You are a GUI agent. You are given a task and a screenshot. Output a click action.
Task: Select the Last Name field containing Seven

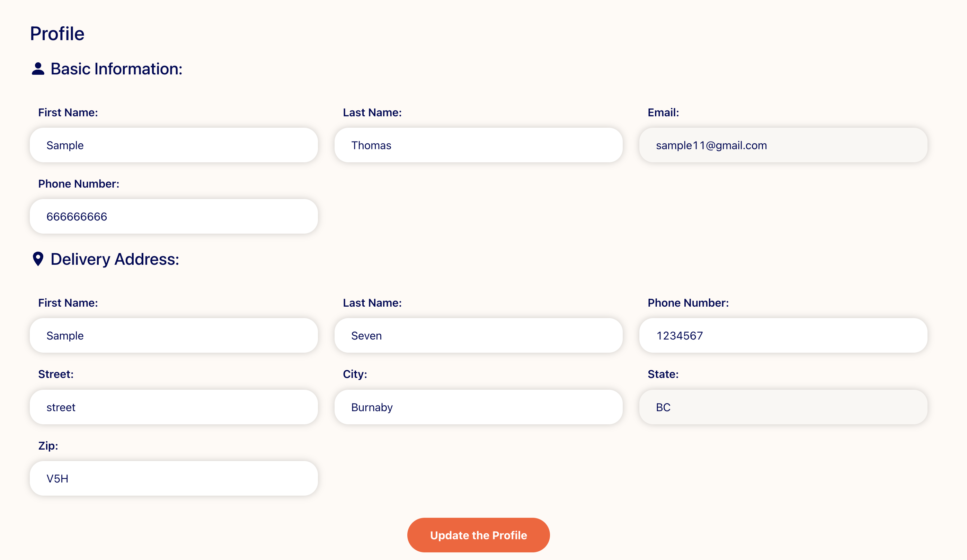[479, 335]
